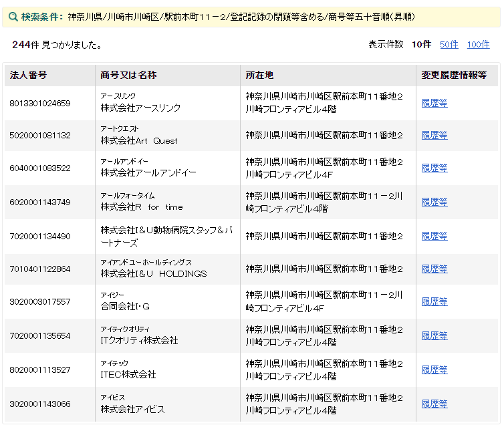Select corporate number 7020001134490

[40, 236]
